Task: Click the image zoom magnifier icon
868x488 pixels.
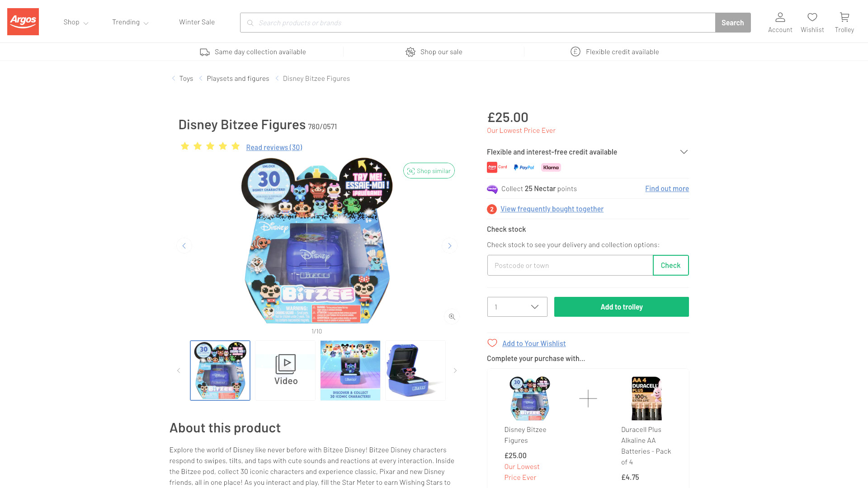Action: [x=452, y=317]
